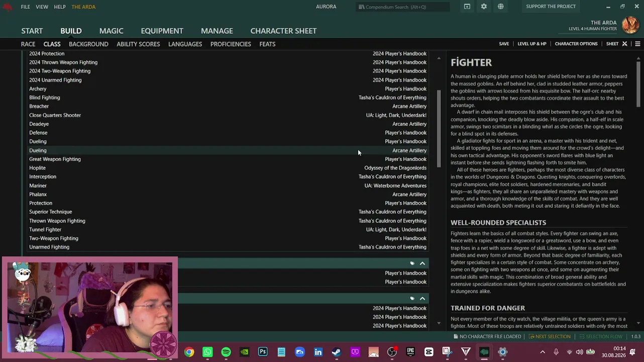
Task: Click SELECTION FLOW in the status bar
Action: [600, 336]
